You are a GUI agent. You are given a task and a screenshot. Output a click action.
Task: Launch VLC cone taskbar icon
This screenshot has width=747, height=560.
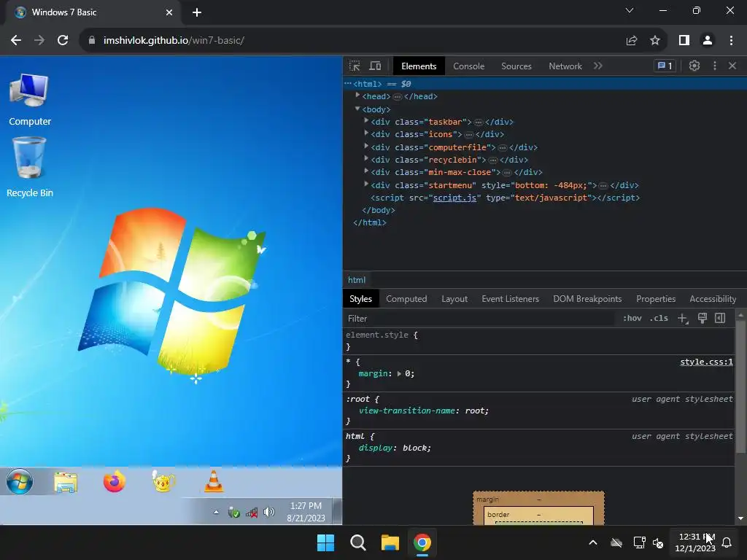coord(214,481)
